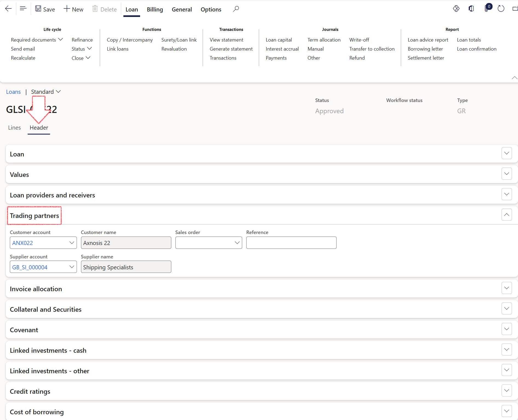Go back using the back arrow

[x=8, y=9]
